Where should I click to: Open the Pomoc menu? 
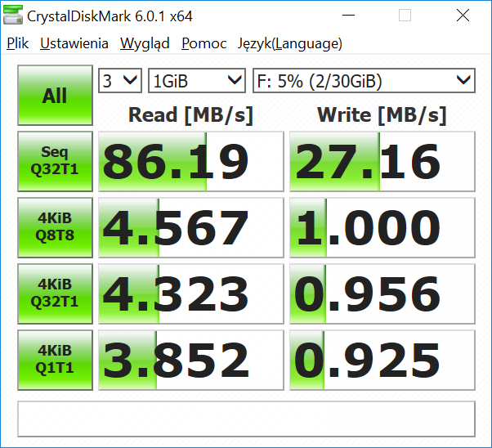click(204, 43)
